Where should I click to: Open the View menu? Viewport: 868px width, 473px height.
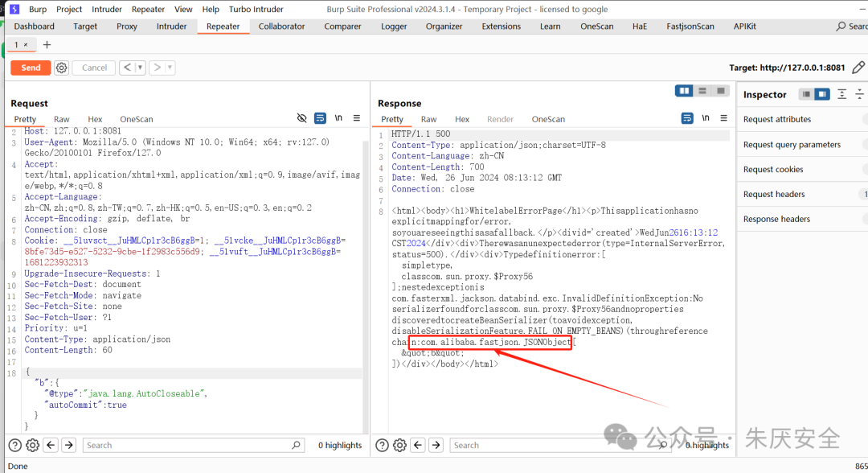tap(183, 10)
